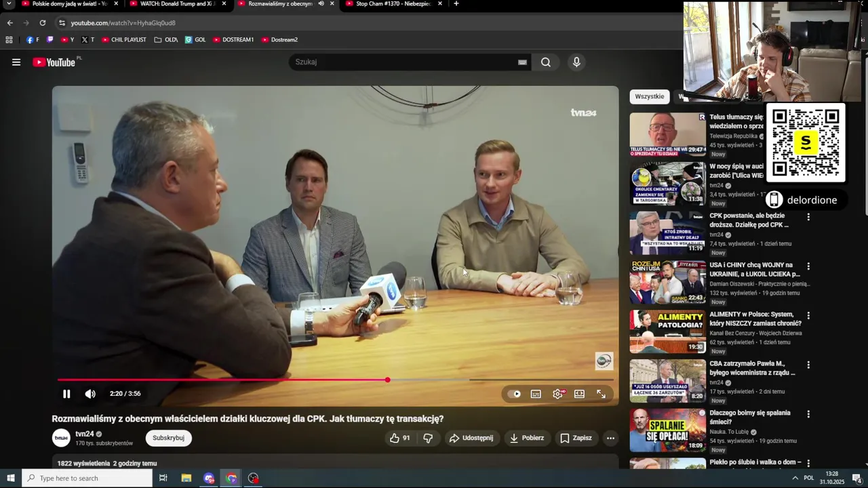The image size is (868, 488).
Task: Mute audio icon on the current tab
Action: [x=321, y=3]
